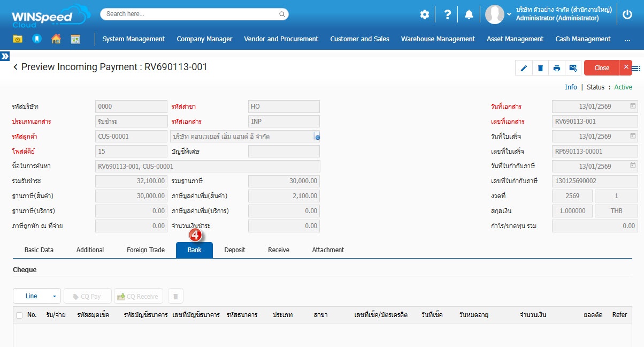This screenshot has width=644, height=347.
Task: Open notifications bell icon
Action: tap(469, 14)
